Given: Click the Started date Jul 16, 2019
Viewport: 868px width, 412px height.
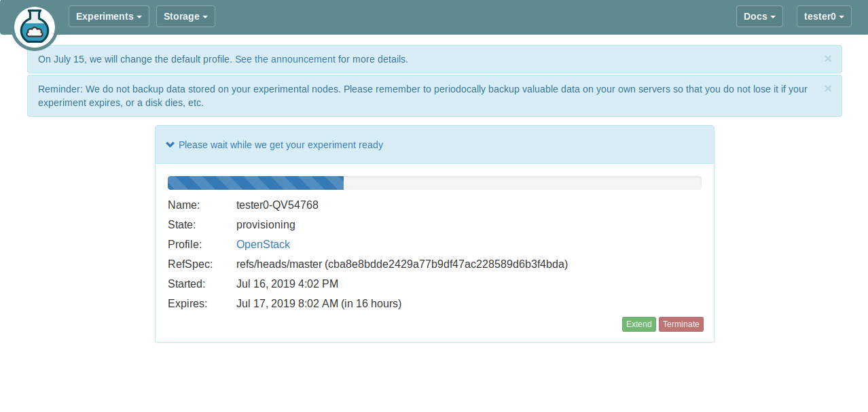Looking at the screenshot, I should 287,284.
